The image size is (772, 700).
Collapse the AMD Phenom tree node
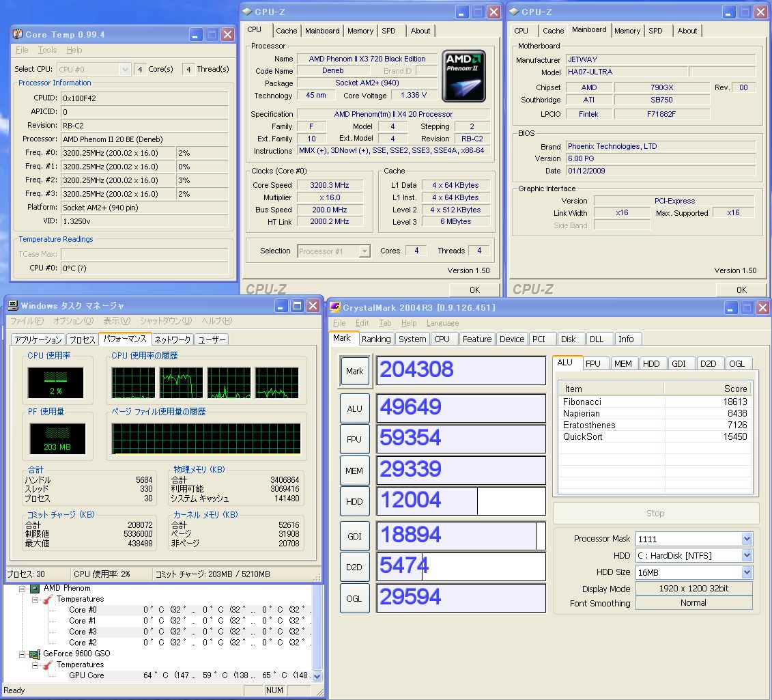pos(23,588)
